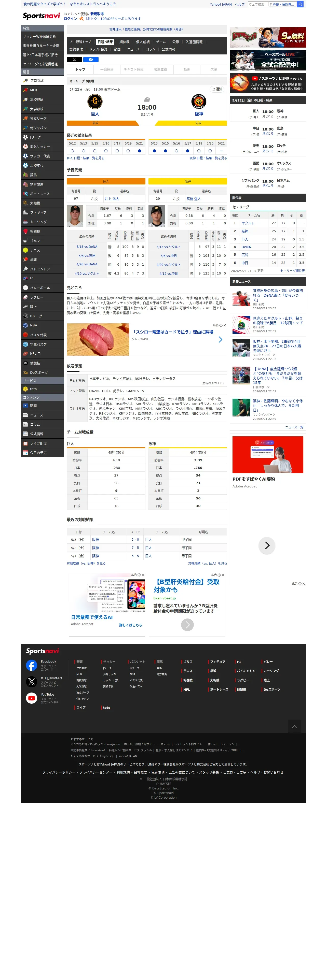Click the 今日の予定 calendar icon
Screen dimensions: 327x980
(25, 453)
